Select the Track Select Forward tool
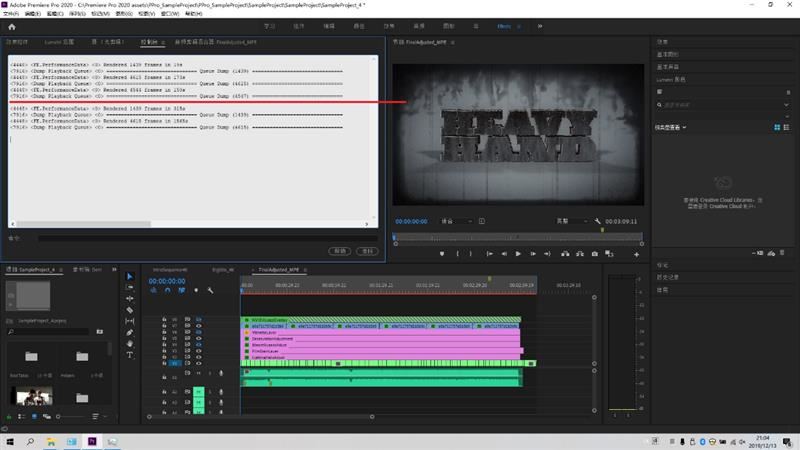The image size is (800, 450). (130, 288)
